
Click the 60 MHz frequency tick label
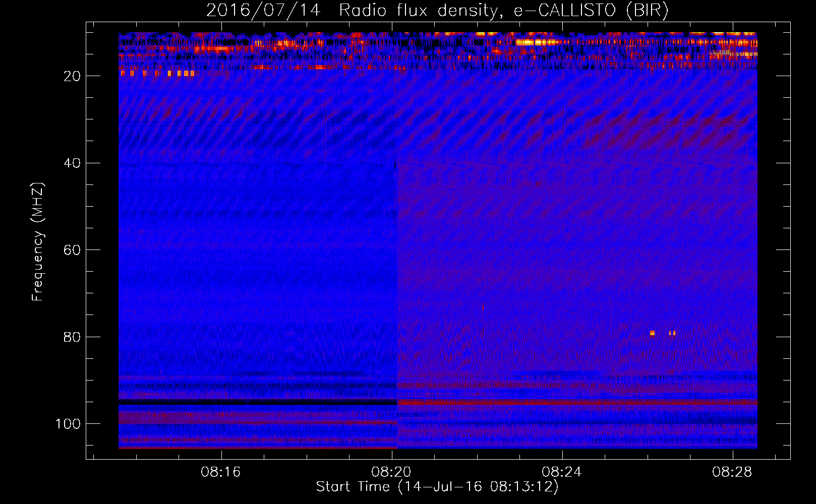[73, 250]
